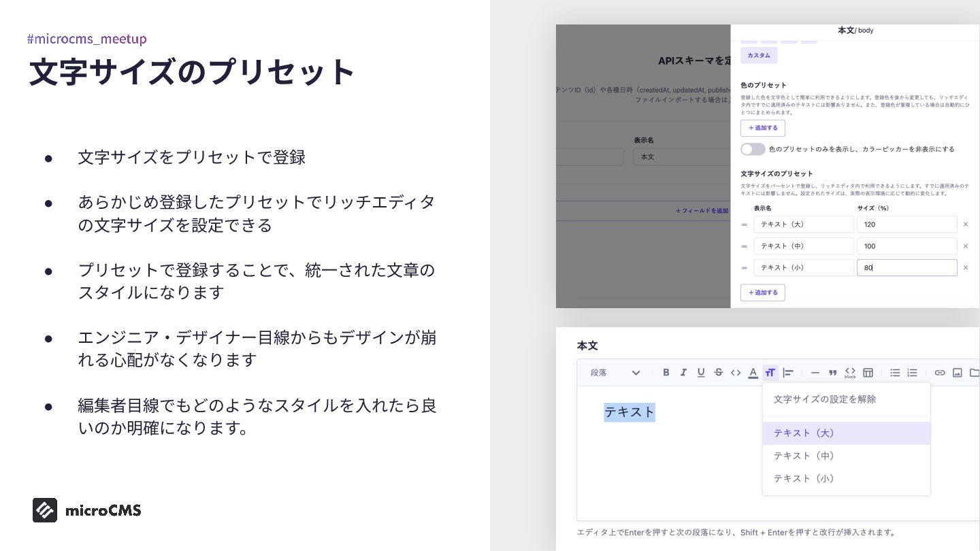The width and height of the screenshot is (980, 551).
Task: Click the highlighted font size (TT) icon
Action: 770,373
